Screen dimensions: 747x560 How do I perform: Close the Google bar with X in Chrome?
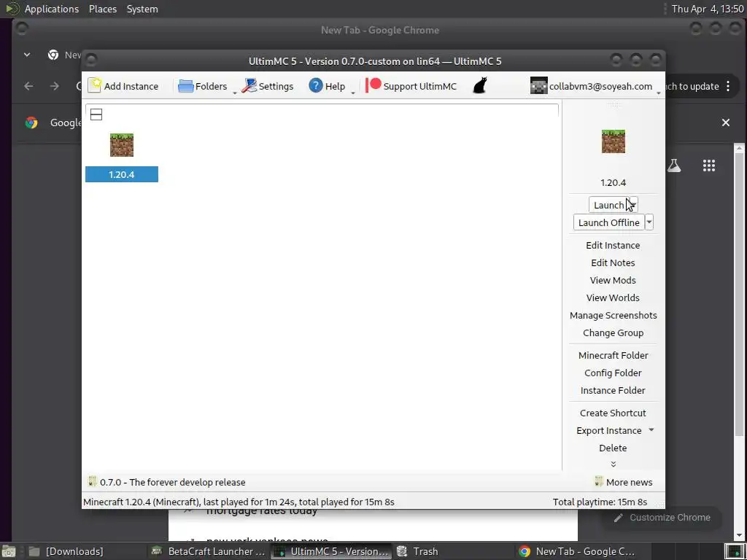(x=726, y=122)
